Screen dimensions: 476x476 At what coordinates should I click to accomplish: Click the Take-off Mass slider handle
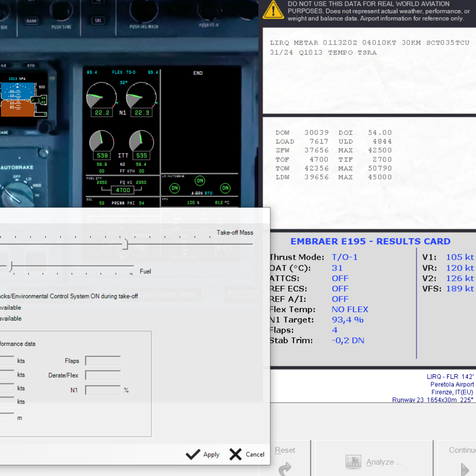pos(125,244)
